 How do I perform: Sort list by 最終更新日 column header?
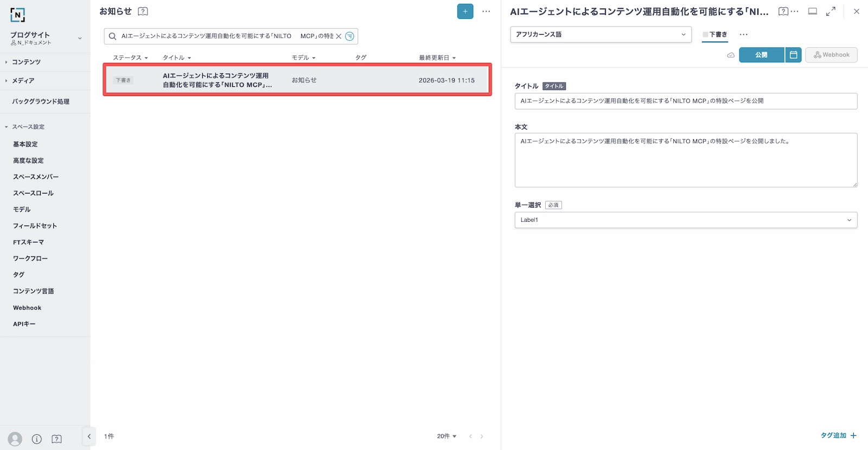pyautogui.click(x=437, y=57)
